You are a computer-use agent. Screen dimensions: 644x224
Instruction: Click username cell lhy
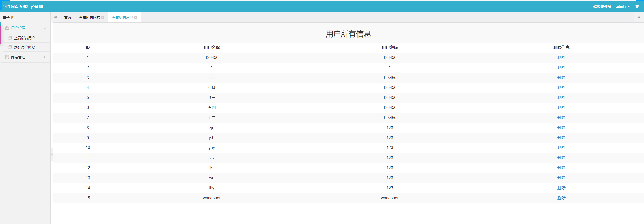[212, 188]
